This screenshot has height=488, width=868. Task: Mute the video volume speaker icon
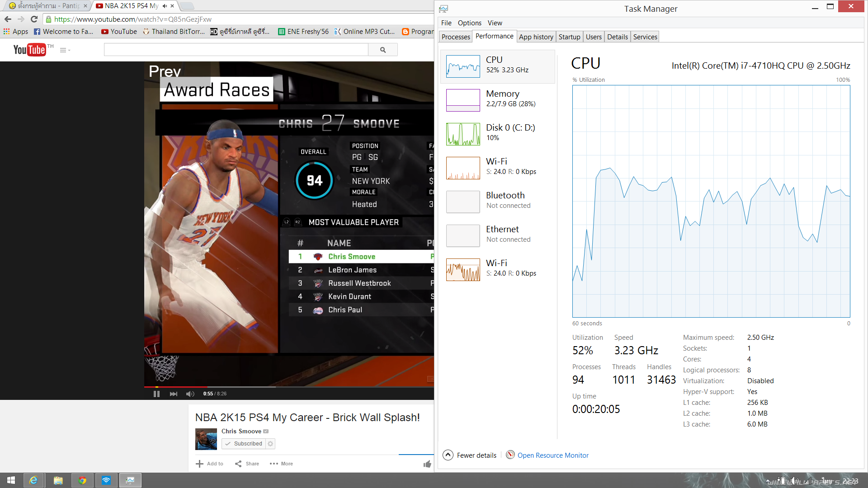pyautogui.click(x=190, y=394)
